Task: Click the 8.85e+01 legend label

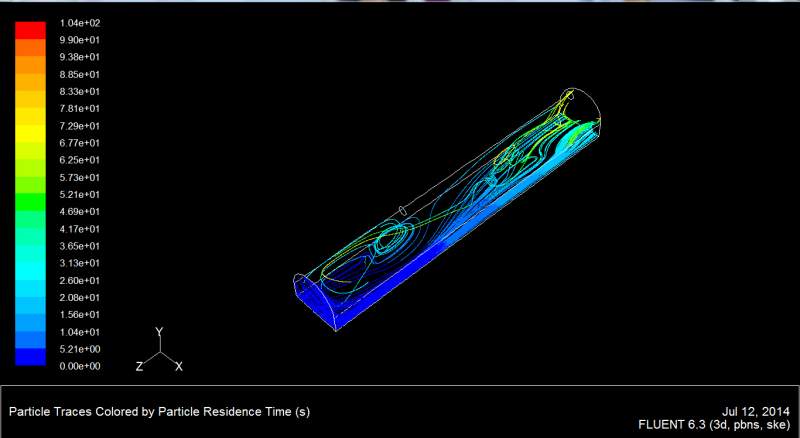Action: pos(80,75)
